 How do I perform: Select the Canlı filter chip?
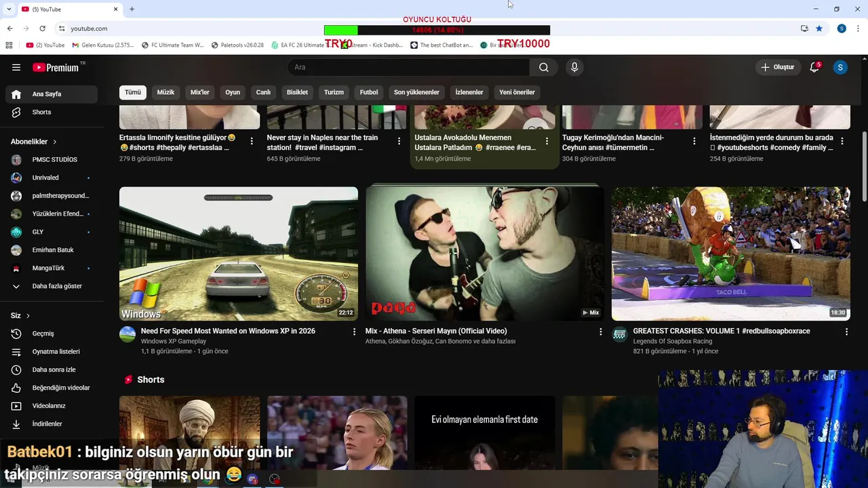(263, 92)
